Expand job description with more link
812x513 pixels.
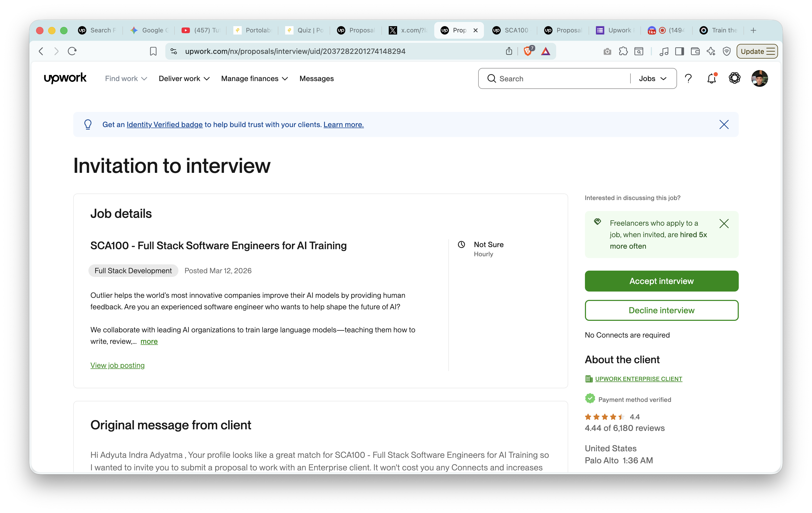pos(149,341)
